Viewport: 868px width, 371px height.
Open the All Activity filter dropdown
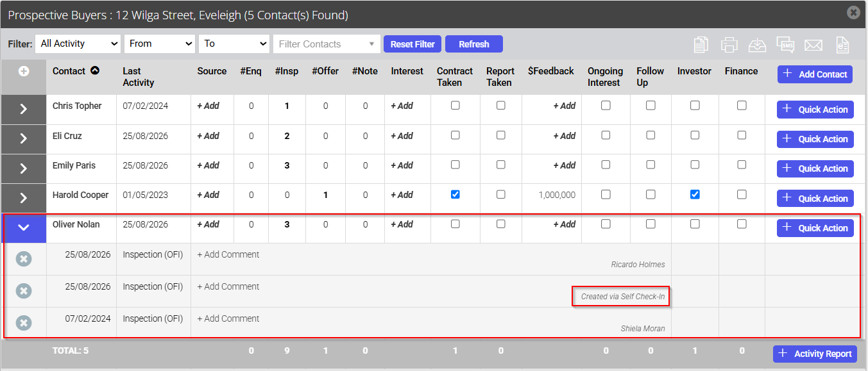point(78,44)
